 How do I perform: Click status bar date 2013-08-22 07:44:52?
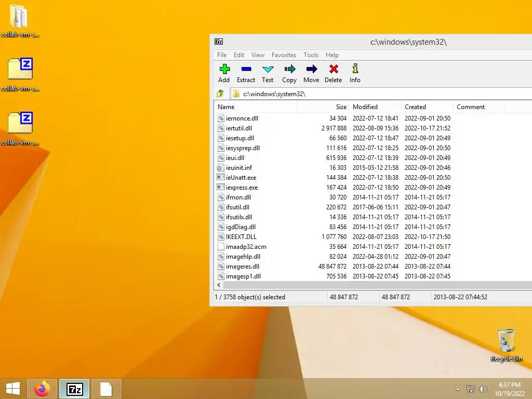[460, 297]
